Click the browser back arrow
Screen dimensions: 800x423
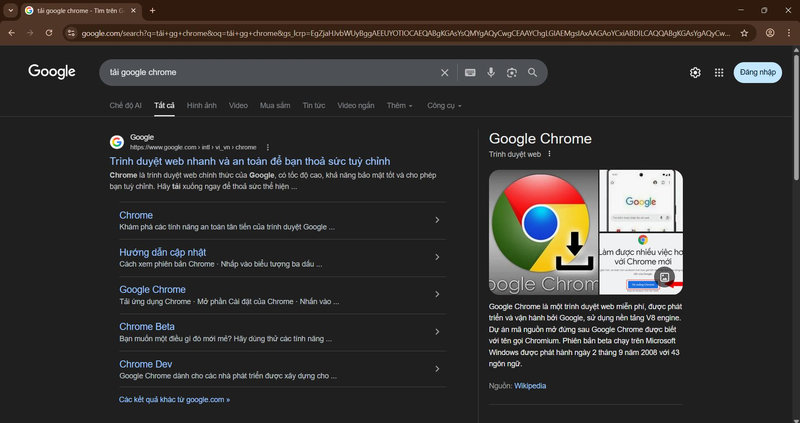[x=11, y=33]
